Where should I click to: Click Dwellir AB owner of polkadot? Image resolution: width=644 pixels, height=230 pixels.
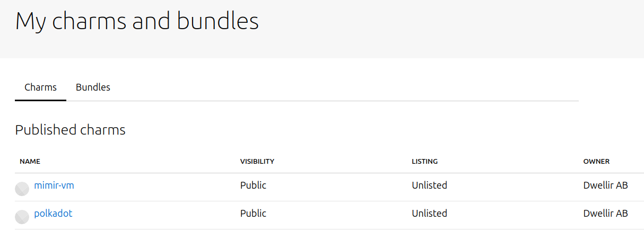point(605,214)
